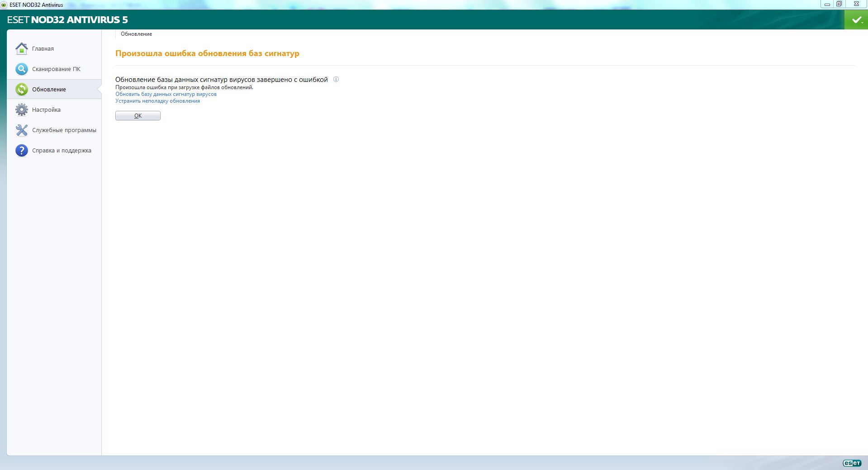Select the Обновление menu item

click(x=54, y=89)
